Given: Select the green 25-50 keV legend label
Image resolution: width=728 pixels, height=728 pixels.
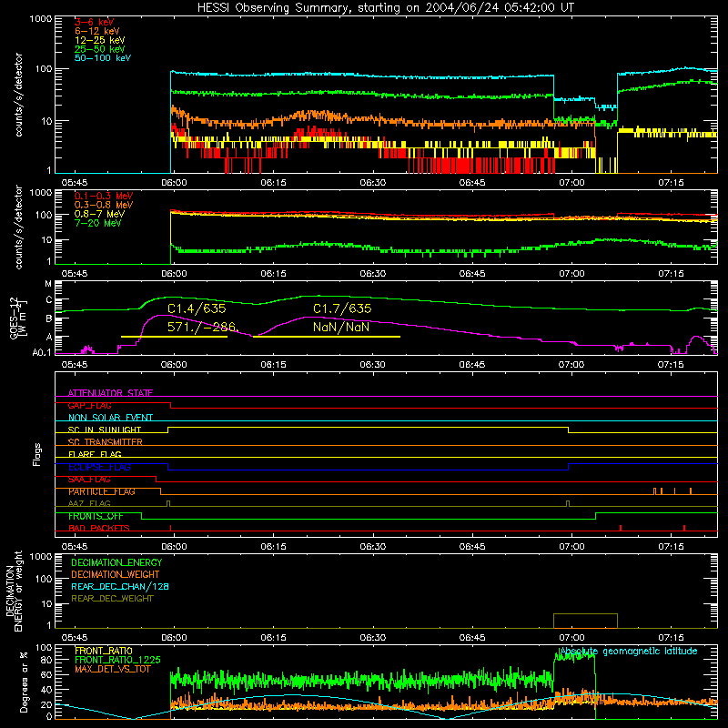Looking at the screenshot, I should click(100, 49).
